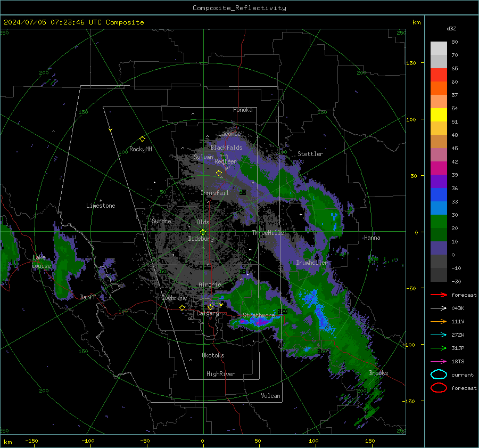This screenshot has height=448, width=479.
Task: Click the RockyMH label
Action: pyautogui.click(x=141, y=149)
